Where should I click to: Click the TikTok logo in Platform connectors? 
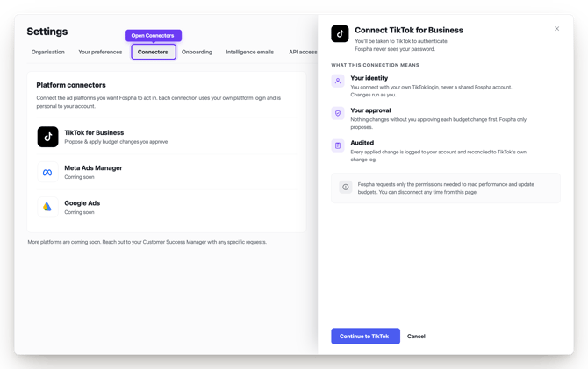47,137
